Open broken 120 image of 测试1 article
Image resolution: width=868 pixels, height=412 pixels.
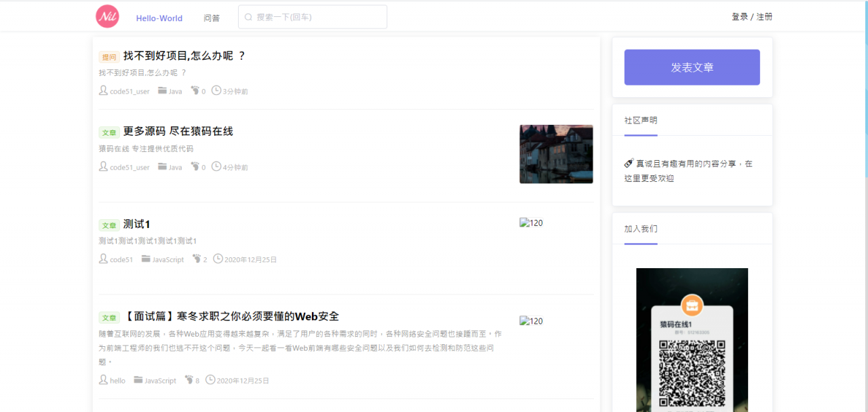(531, 223)
